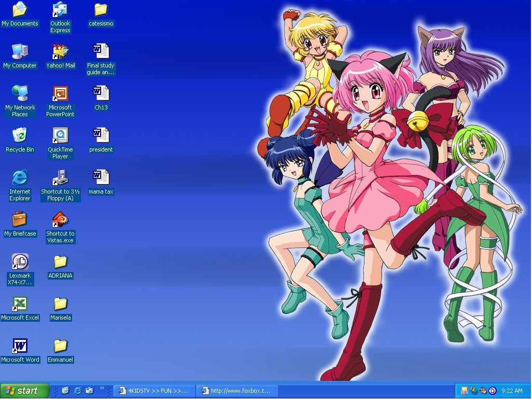Switch to the http://www.foxbox.t... taskbar window
The width and height of the screenshot is (532, 399).
tap(237, 391)
